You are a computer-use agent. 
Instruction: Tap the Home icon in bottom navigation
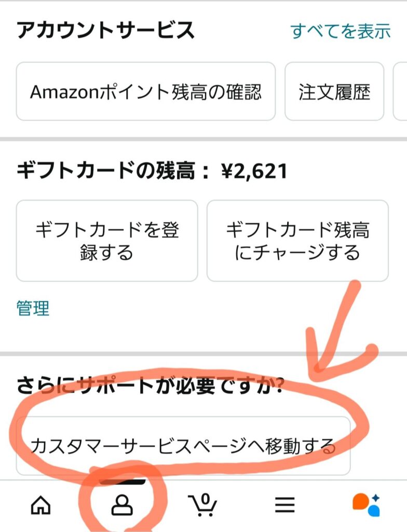coord(42,504)
